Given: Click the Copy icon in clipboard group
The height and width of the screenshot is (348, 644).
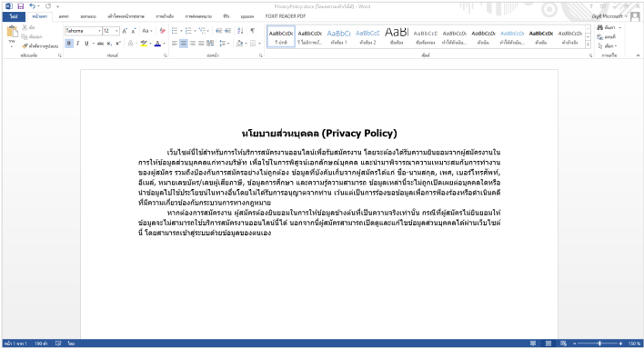Looking at the screenshot, I should tap(25, 36).
